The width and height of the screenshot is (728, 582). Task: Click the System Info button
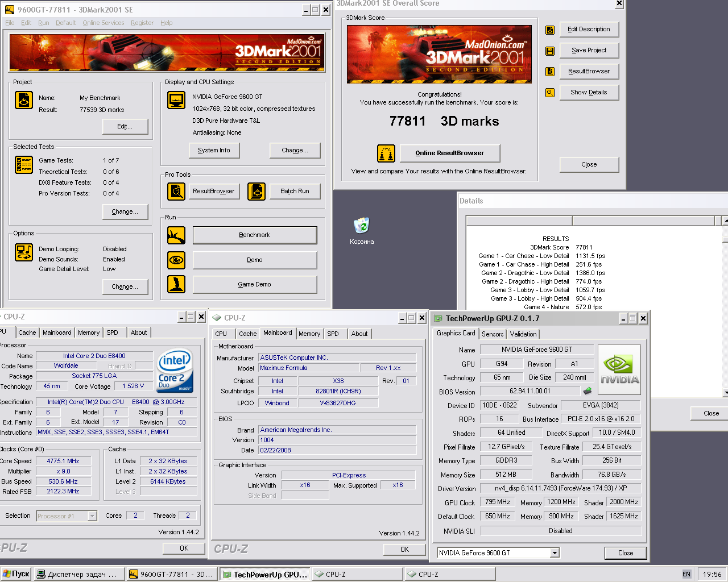point(214,151)
